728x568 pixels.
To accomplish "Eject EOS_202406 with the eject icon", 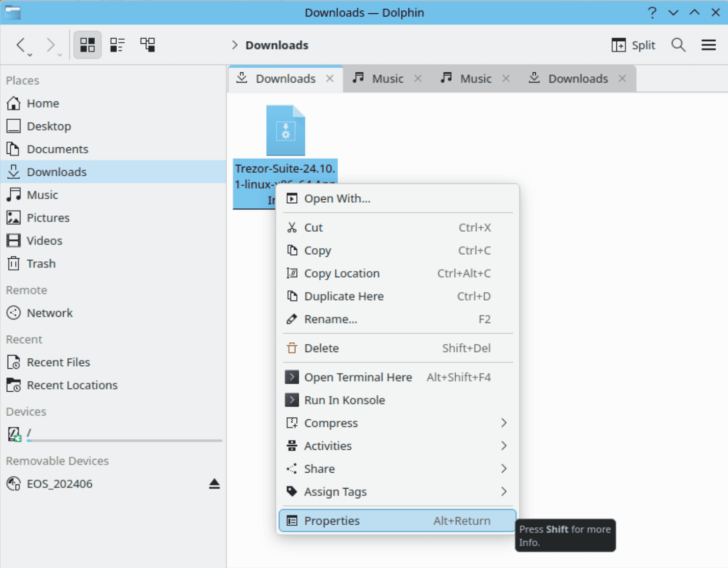I will coord(214,484).
